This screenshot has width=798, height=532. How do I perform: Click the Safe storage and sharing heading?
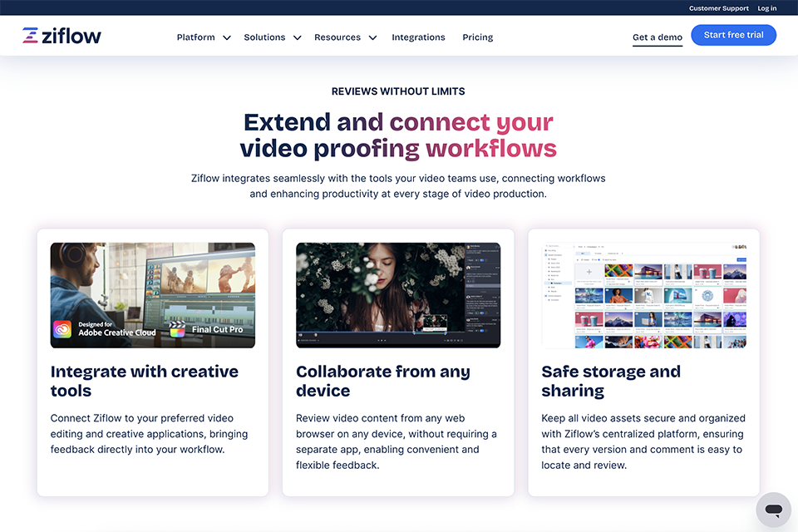tap(611, 381)
